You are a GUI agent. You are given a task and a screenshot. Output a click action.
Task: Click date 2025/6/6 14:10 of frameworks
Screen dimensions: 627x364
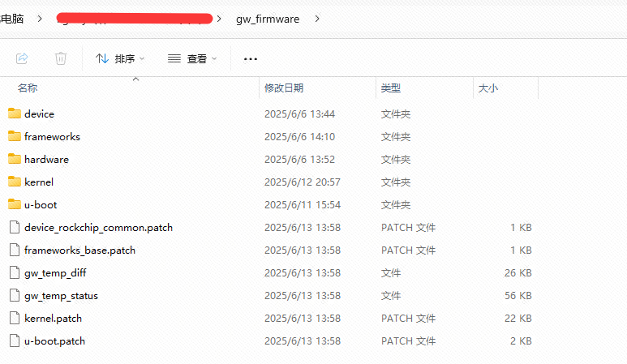pos(299,137)
